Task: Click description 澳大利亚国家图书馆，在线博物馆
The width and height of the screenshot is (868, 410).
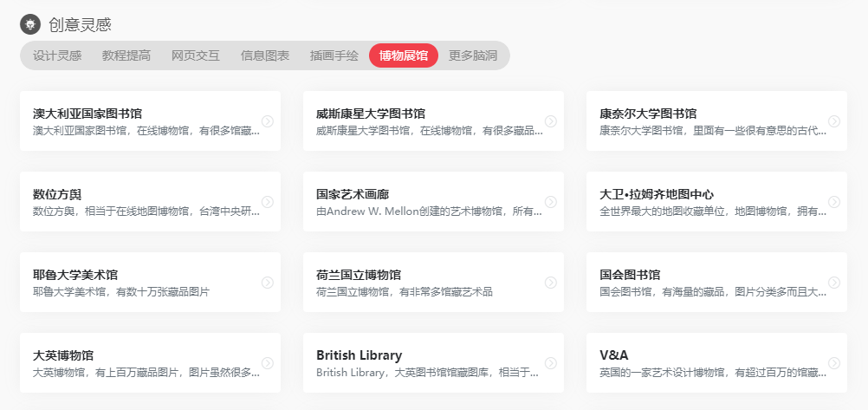Action: [146, 131]
